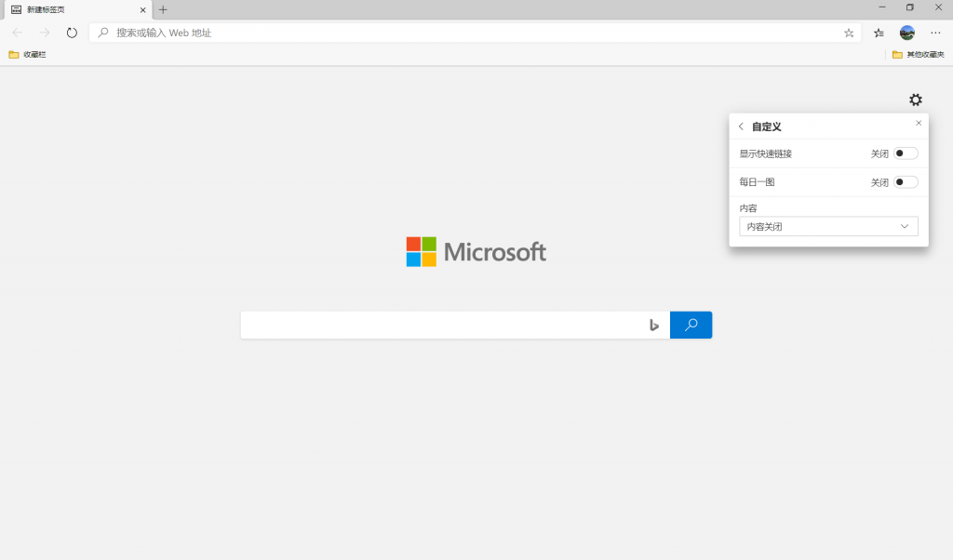This screenshot has width=953, height=560.
Task: Click the forward navigation arrow
Action: tap(45, 33)
